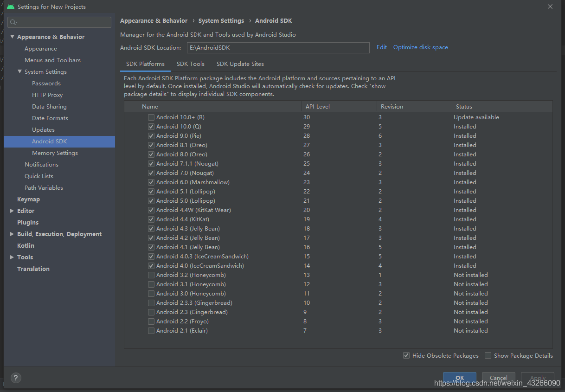Disable Hide Obsolete Packages checkbox
Viewport: 565px width, 392px height.
point(406,355)
